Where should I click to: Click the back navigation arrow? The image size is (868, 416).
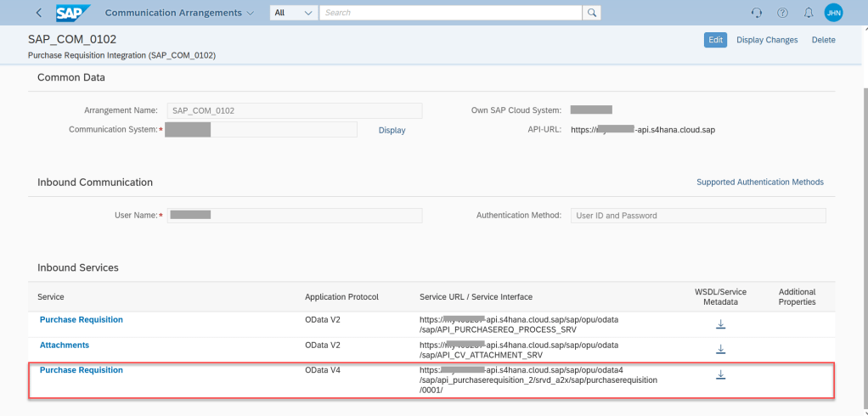click(39, 13)
